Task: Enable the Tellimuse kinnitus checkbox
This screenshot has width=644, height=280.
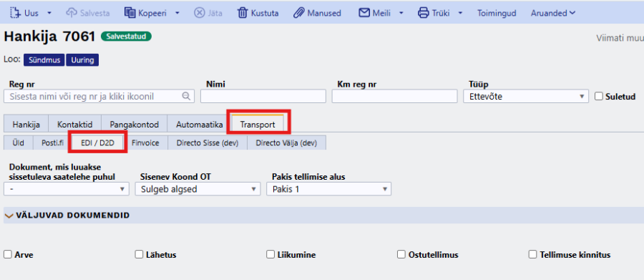Action: tap(532, 254)
